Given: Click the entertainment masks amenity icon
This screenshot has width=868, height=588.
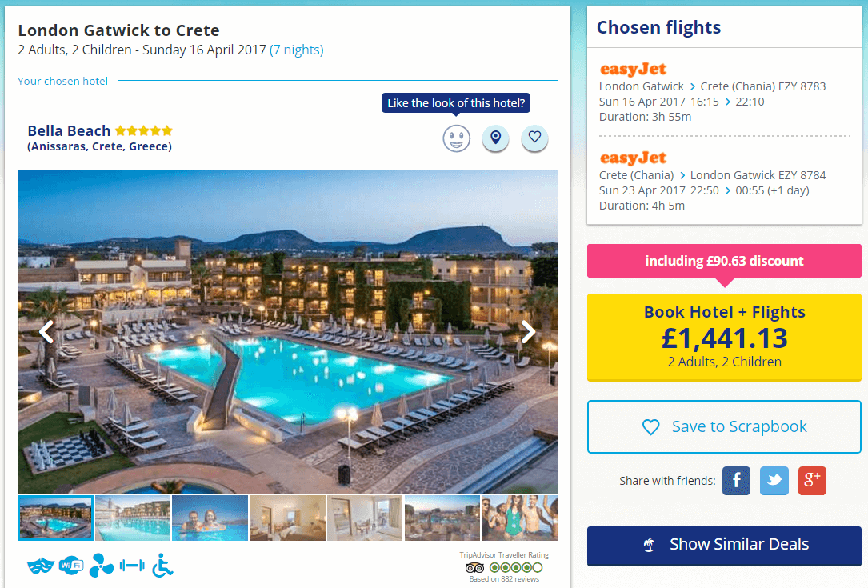Looking at the screenshot, I should coord(41,566).
